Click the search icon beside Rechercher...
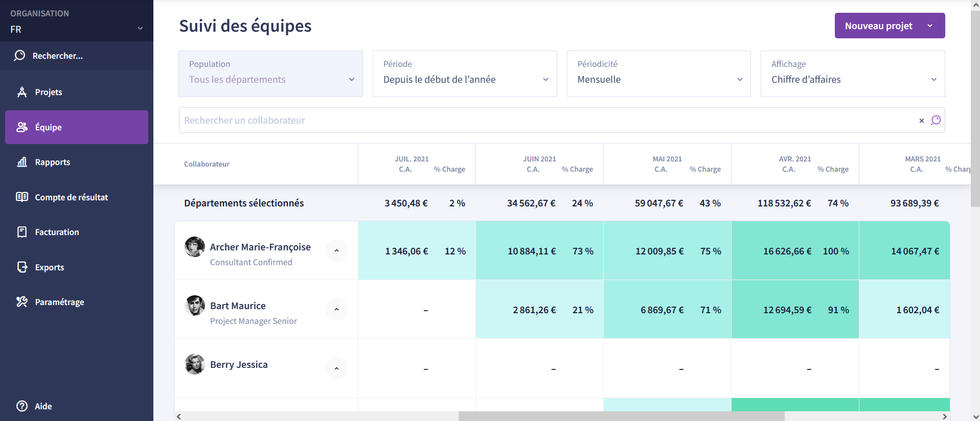This screenshot has height=421, width=980. pos(19,56)
